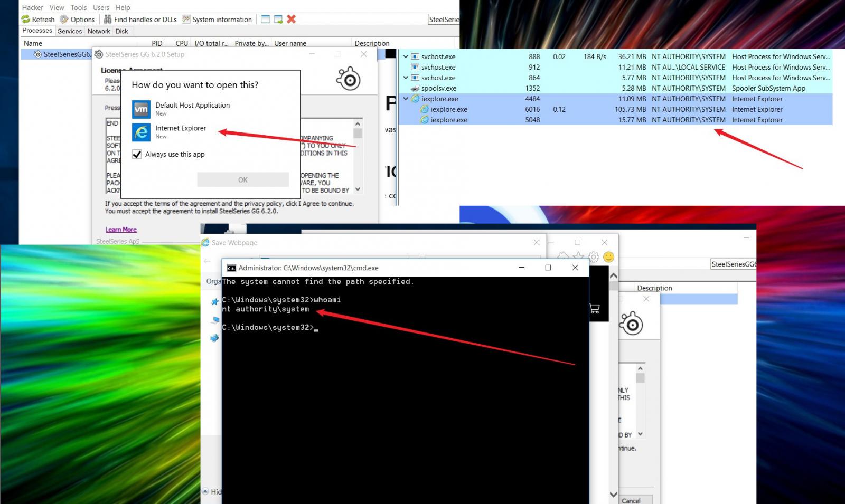This screenshot has height=504, width=845.
Task: Click the smiley feedback icon in IE
Action: (x=608, y=257)
